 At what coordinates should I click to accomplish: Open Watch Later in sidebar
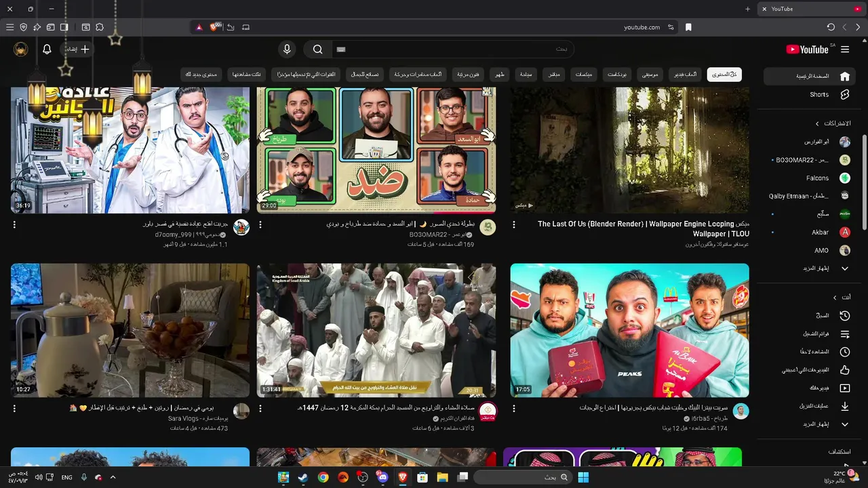810,352
